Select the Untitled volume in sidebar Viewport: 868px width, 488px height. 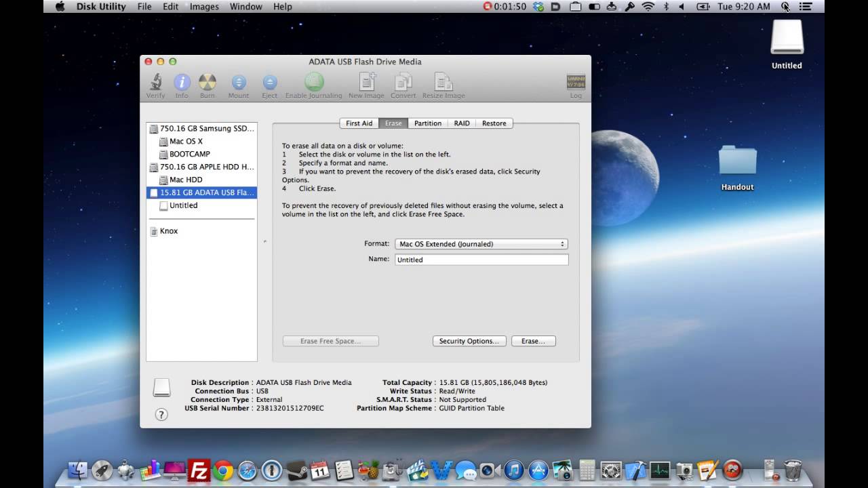click(x=201, y=205)
